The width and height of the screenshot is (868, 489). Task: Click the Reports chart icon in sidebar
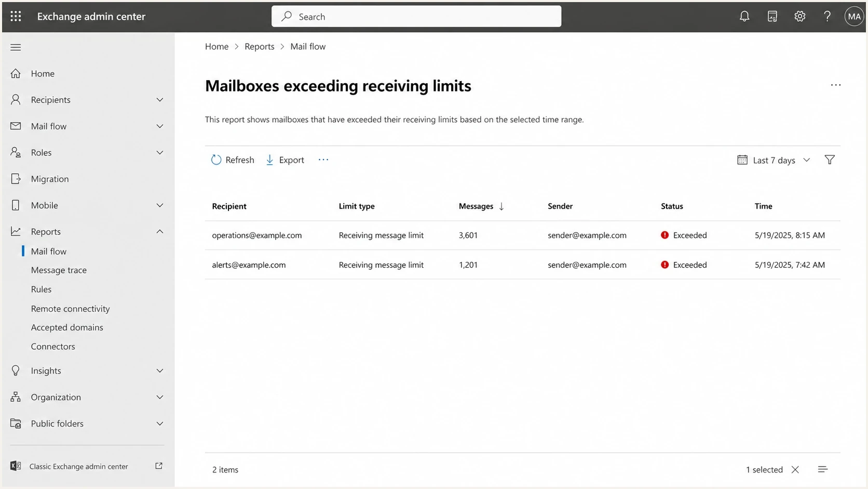(16, 231)
